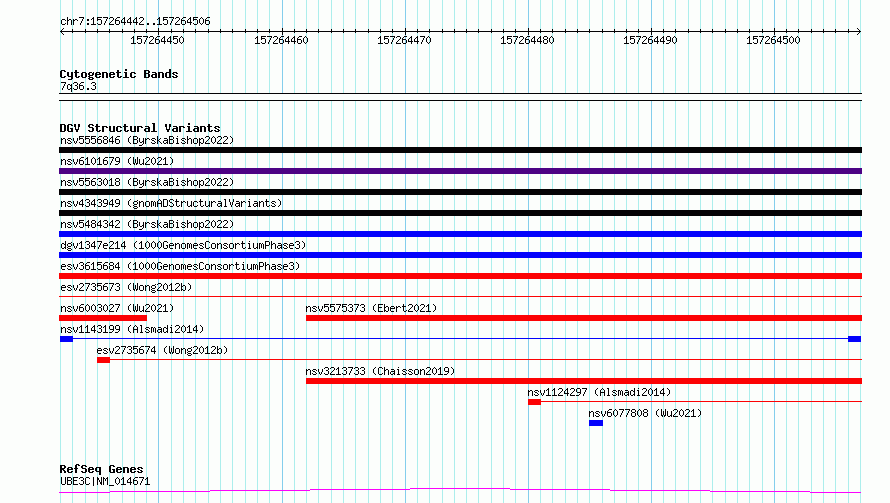This screenshot has height=503, width=890.
Task: Select the black nsv4343949 variant bar
Action: click(x=460, y=213)
